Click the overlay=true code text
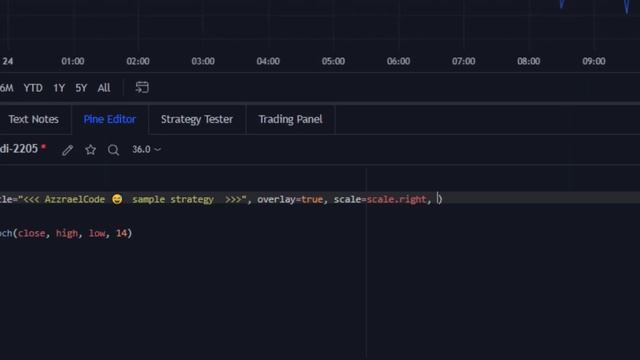Viewport: 640px width, 360px height. point(290,199)
